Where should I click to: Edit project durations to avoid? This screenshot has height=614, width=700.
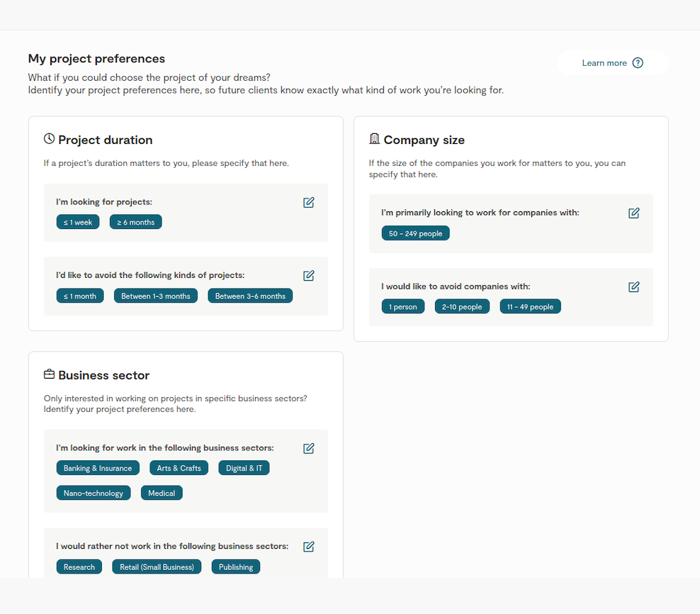click(308, 276)
